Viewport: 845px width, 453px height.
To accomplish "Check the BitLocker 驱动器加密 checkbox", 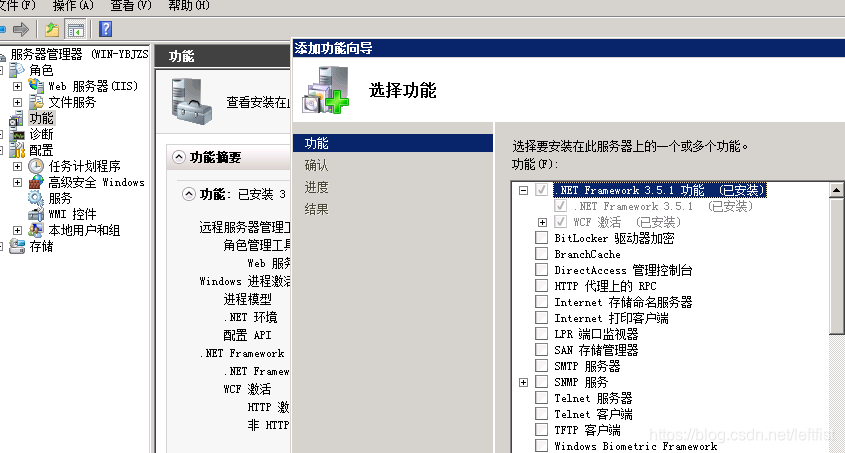I will [542, 238].
